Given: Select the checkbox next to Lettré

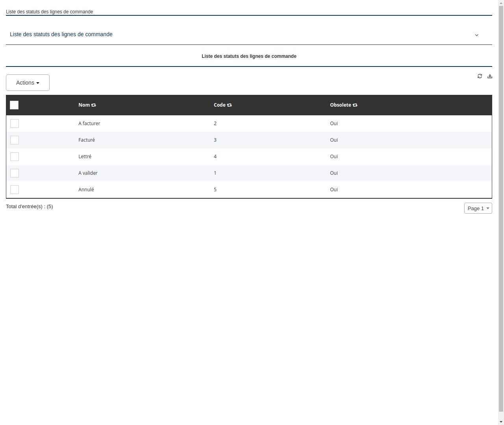Looking at the screenshot, I should click(x=15, y=157).
